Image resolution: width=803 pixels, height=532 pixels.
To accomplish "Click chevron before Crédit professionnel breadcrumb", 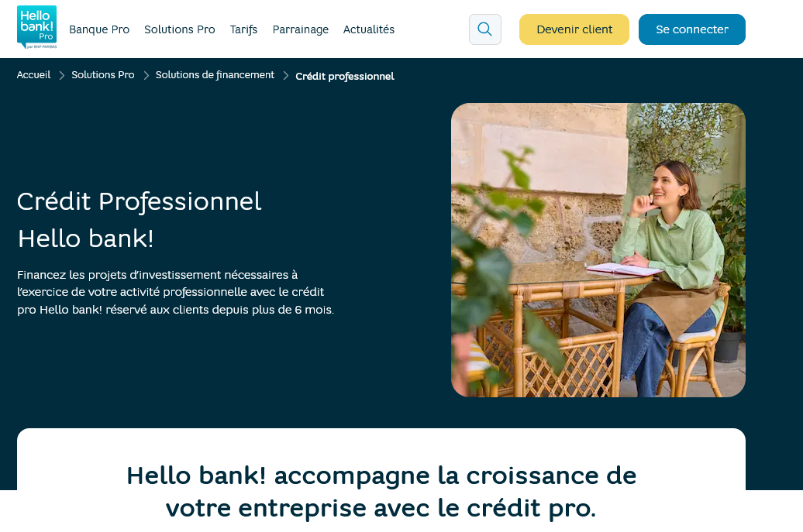I will coord(286,76).
